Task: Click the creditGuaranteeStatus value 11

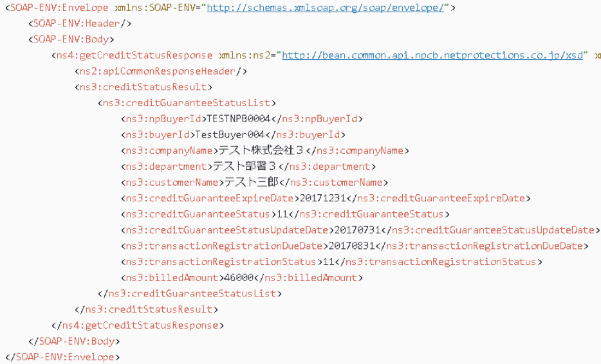Action: (x=282, y=214)
